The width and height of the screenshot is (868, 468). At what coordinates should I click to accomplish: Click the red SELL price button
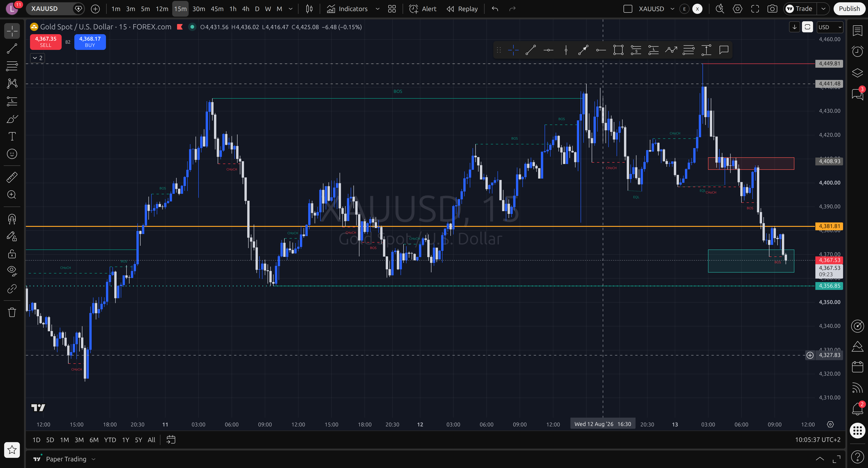click(x=46, y=42)
